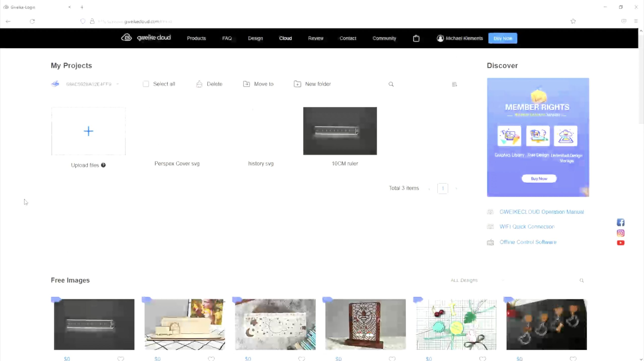644x361 pixels.
Task: Bookmark this page with star icon
Action: [x=573, y=21]
